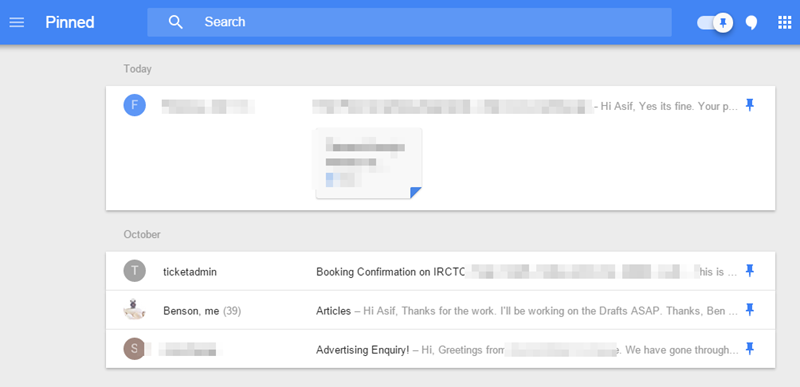Open the hamburger main menu
The width and height of the screenshot is (800, 387).
(x=17, y=22)
